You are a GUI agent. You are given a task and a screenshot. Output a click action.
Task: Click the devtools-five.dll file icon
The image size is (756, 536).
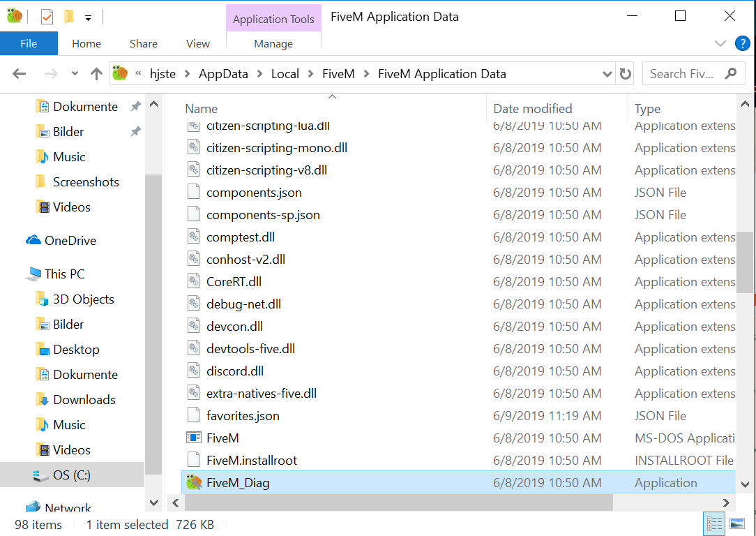193,348
